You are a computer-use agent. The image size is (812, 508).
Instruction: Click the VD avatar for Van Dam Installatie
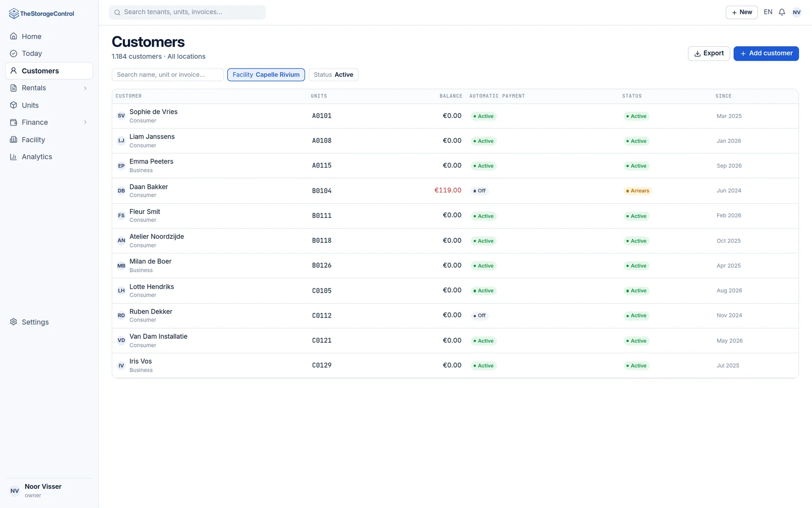click(x=121, y=340)
